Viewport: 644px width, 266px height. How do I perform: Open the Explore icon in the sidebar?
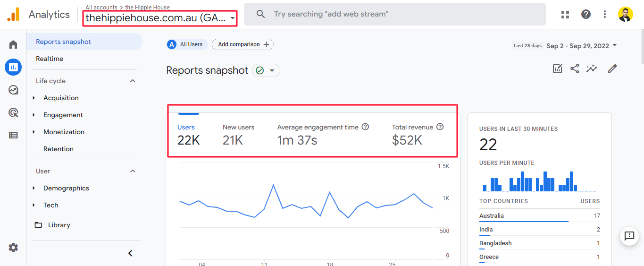tap(13, 90)
